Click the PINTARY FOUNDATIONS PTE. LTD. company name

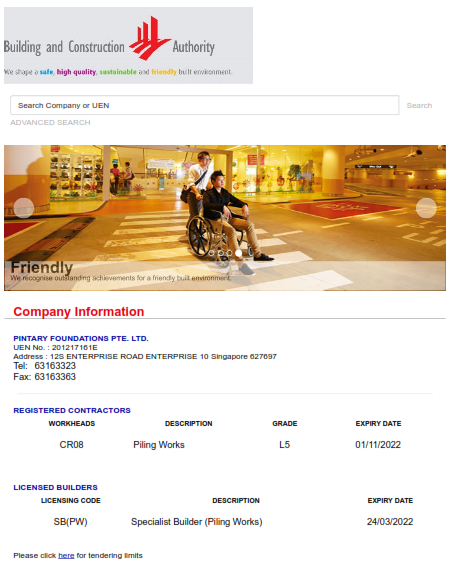coord(81,338)
